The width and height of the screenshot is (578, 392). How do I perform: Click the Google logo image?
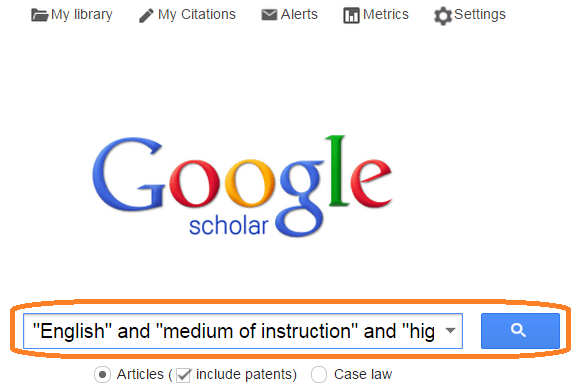click(x=242, y=186)
